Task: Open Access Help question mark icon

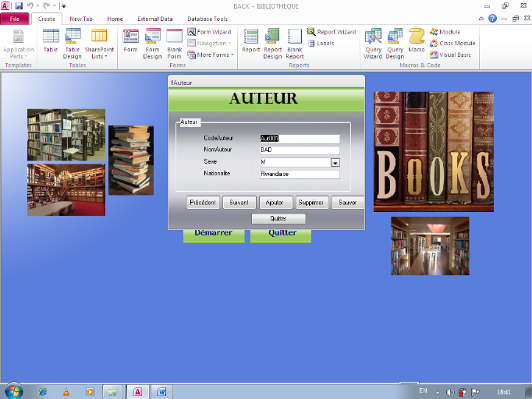Action: pos(492,19)
